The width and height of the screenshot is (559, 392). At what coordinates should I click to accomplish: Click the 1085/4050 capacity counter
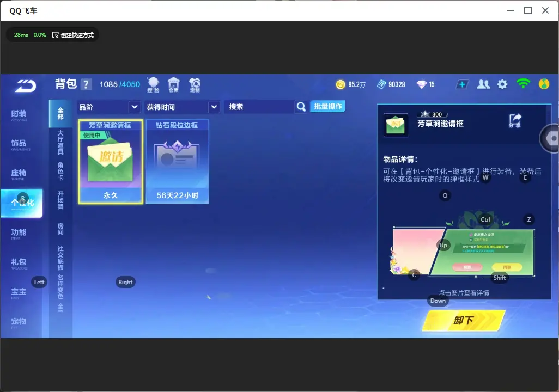(x=119, y=84)
